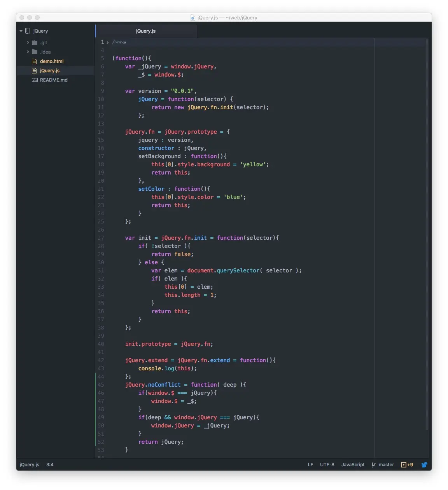Select the jQuery project root label
Screen dimensions: 448x490
pyautogui.click(x=40, y=31)
